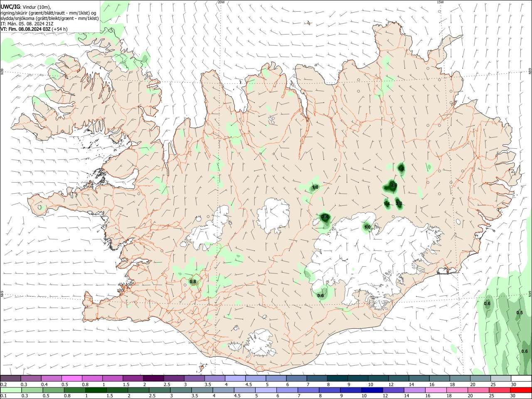The image size is (532, 399).
Task: Click the 2.0 label in the largest dark green patch
Action: pos(394,185)
